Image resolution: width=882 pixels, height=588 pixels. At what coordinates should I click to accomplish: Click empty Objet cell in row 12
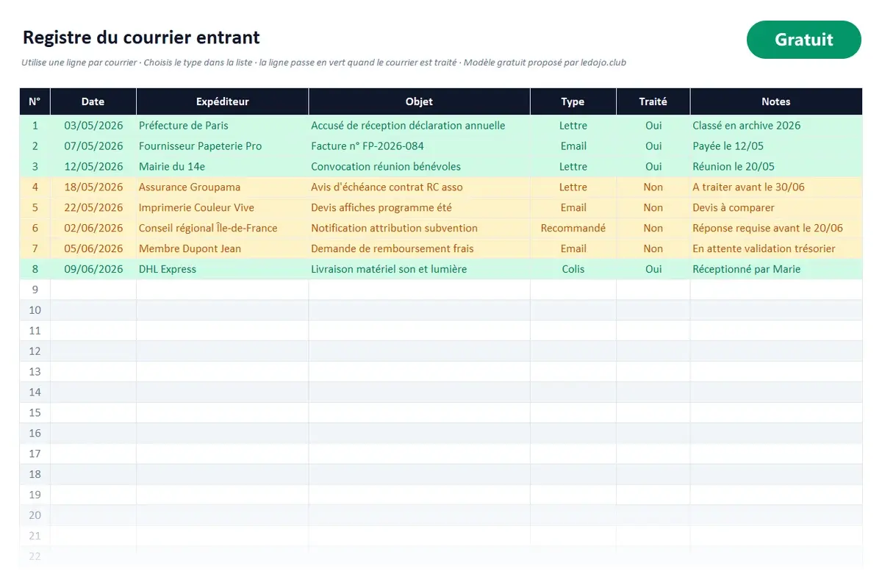[419, 352]
